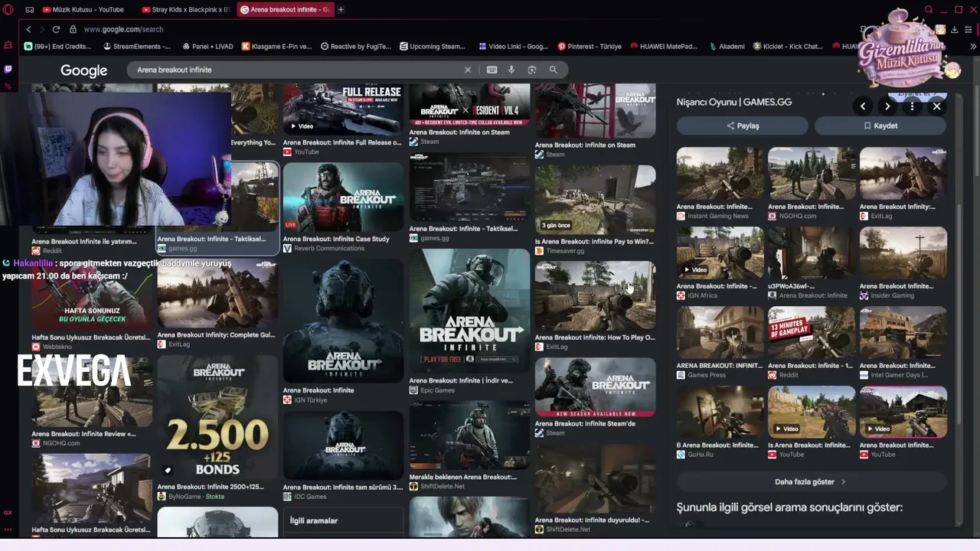980x551 pixels.
Task: Open the Reactive by FugiTe bookmark
Action: [x=356, y=47]
